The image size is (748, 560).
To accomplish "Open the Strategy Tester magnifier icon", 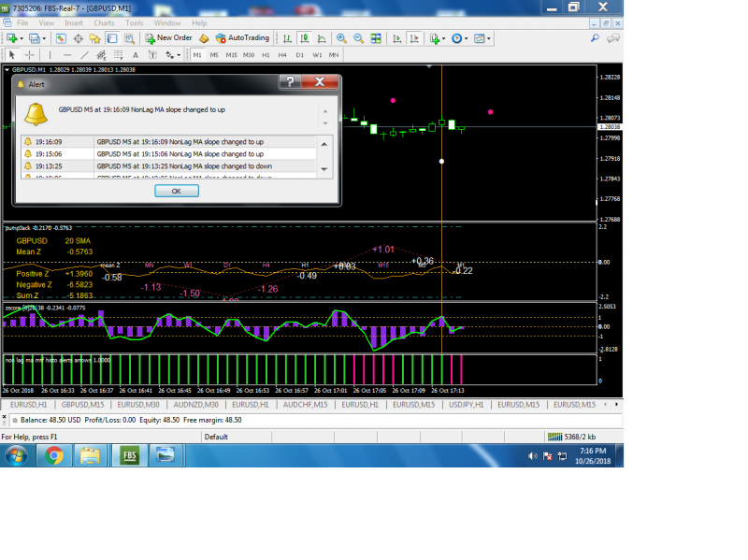I will click(x=129, y=38).
